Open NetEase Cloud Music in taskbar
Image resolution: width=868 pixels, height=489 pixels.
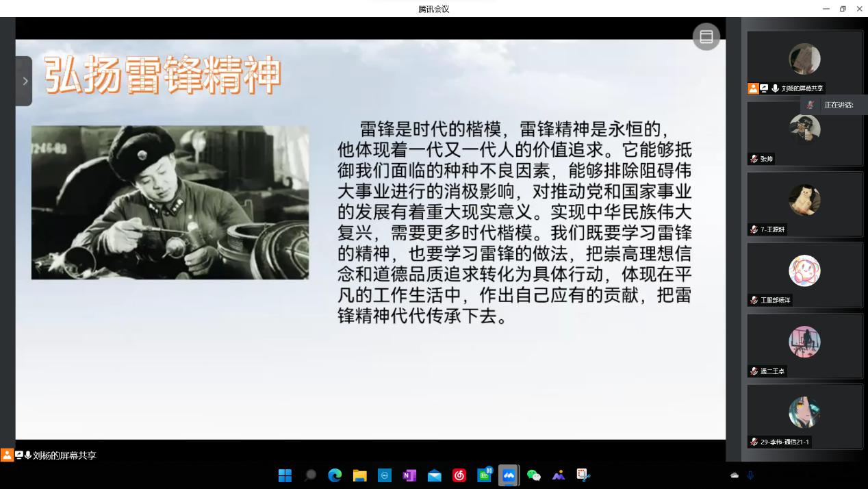click(x=459, y=475)
